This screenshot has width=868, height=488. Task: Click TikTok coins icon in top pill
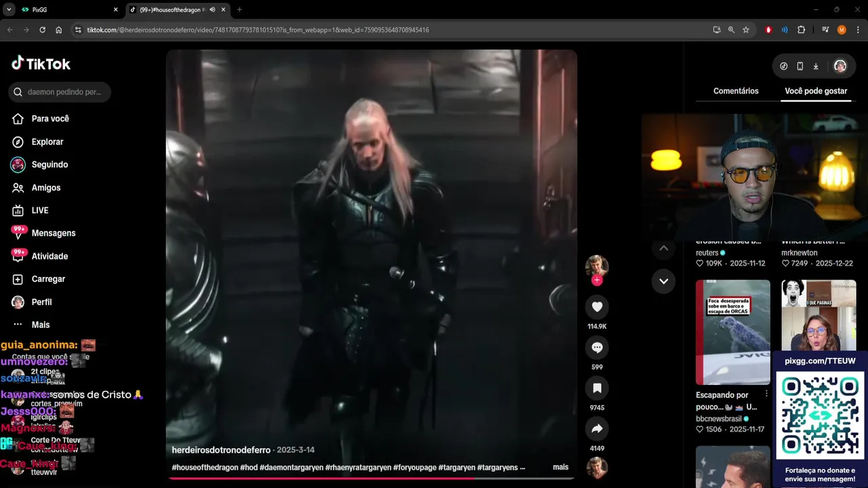[784, 66]
